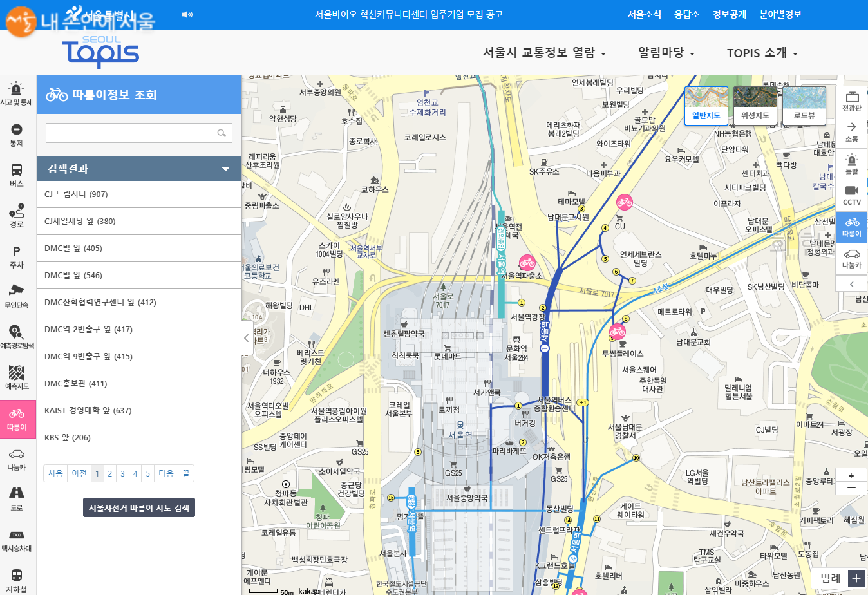Expand the 서울시 교통정보 열람 menu

(x=544, y=53)
